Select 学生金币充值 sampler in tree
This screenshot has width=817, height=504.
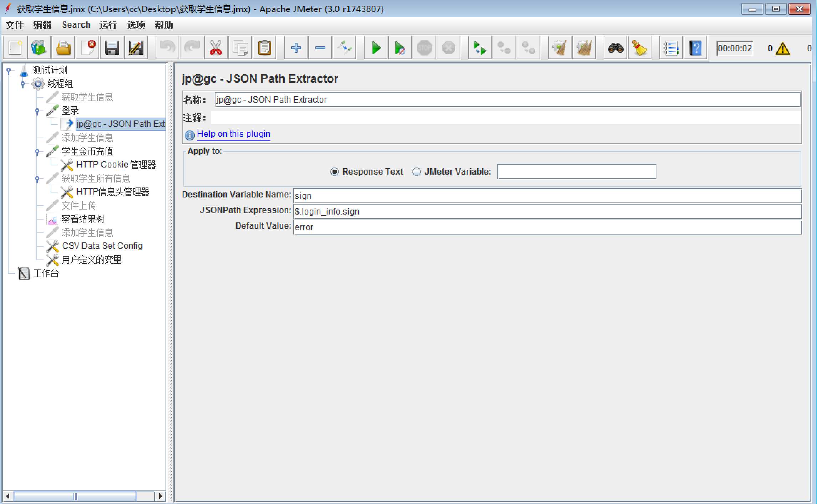87,151
